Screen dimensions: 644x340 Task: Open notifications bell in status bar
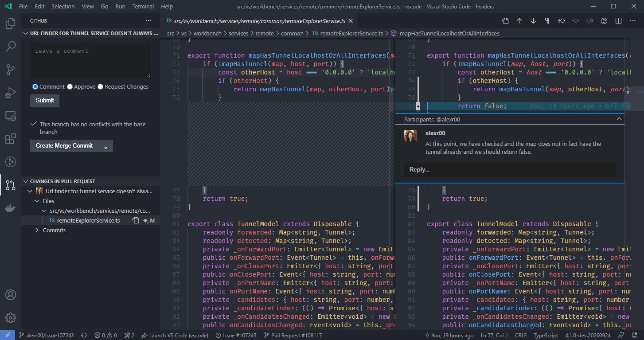[635, 335]
